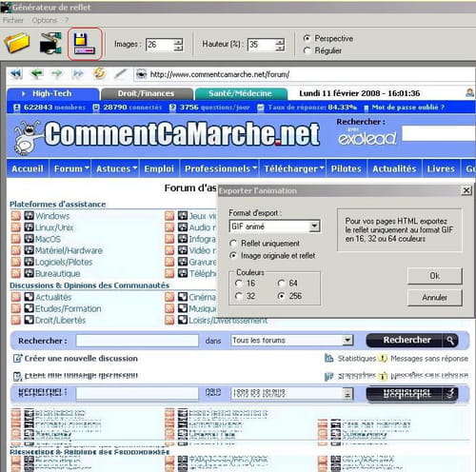Viewport: 476px width, 472px height.
Task: Open the Pilotes navigation link
Action: [347, 168]
